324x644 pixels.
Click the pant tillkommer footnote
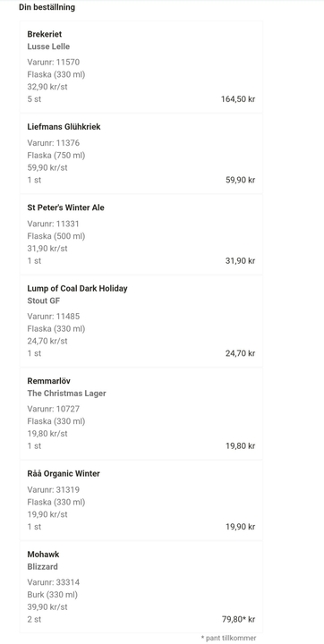click(228, 638)
